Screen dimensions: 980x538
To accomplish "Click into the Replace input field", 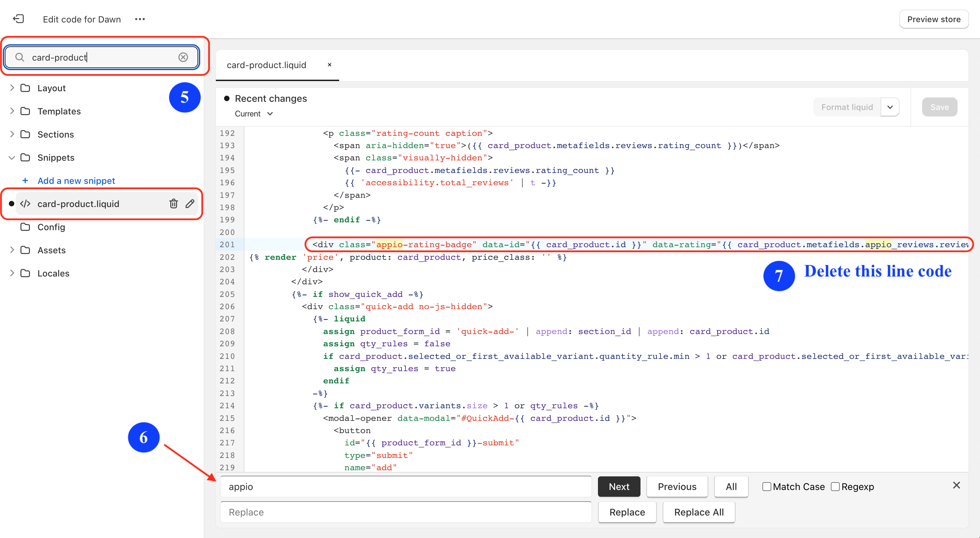I will (x=406, y=512).
